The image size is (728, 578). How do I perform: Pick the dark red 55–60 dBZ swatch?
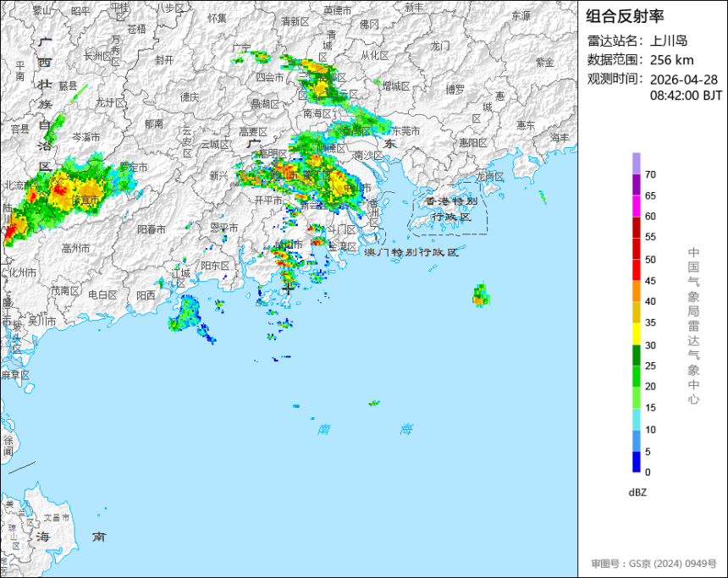click(x=636, y=227)
